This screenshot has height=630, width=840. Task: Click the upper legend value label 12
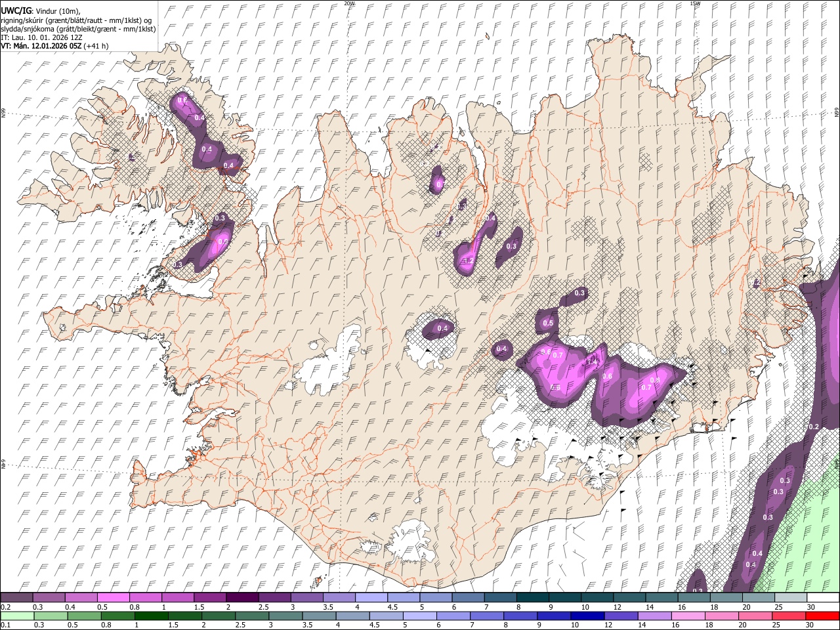click(617, 607)
